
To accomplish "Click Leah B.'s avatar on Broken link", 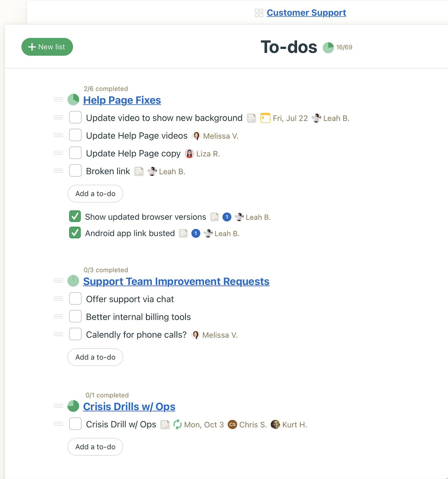I will 152,171.
